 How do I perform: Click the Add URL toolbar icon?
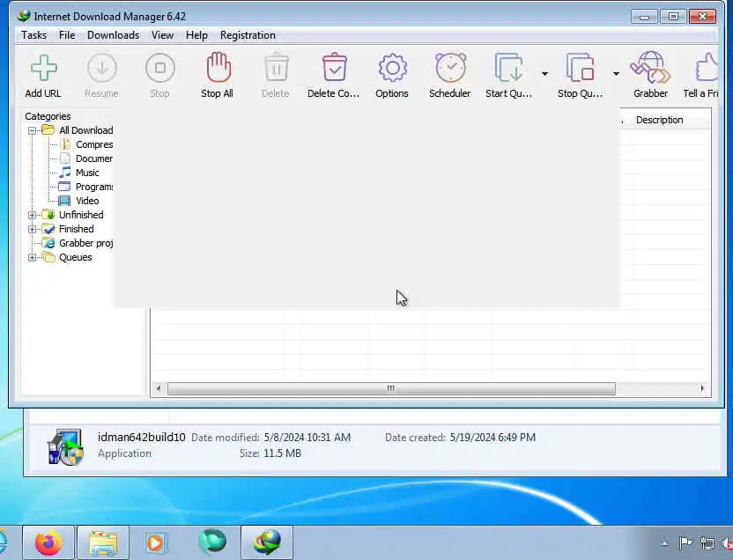(43, 68)
